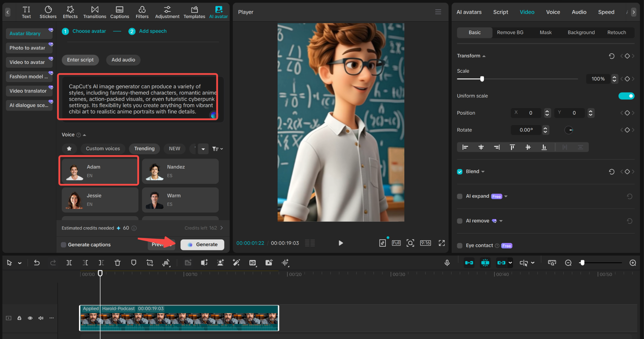Click the crop icon in timeline toolbar
Screen dimensions: 644x339
point(150,263)
